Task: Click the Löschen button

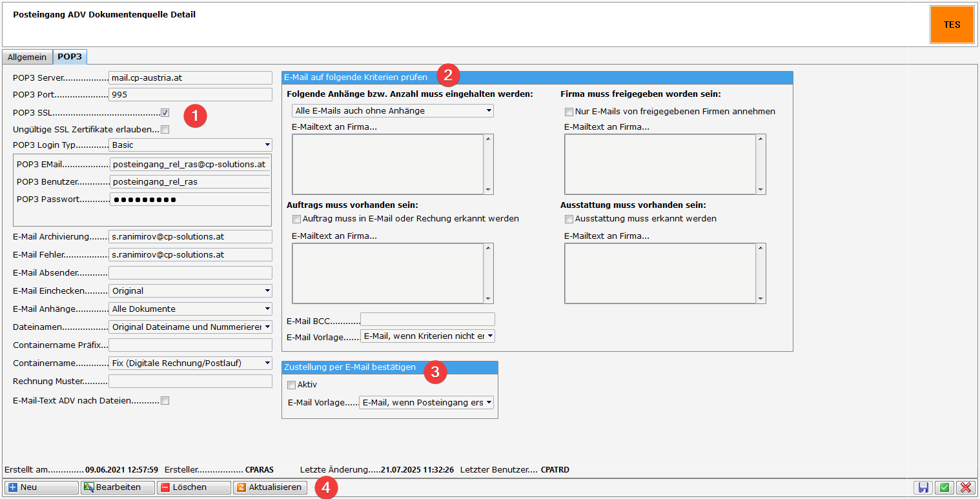Action: (194, 487)
